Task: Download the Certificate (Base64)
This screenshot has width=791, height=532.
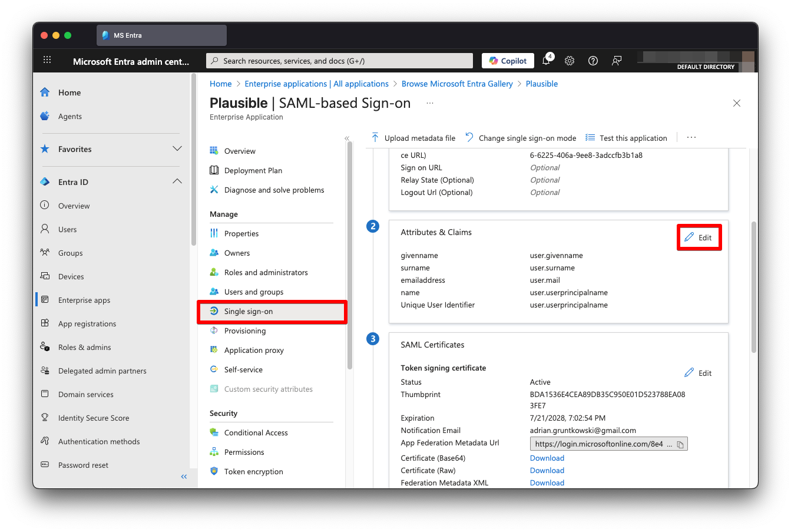Action: pyautogui.click(x=547, y=458)
